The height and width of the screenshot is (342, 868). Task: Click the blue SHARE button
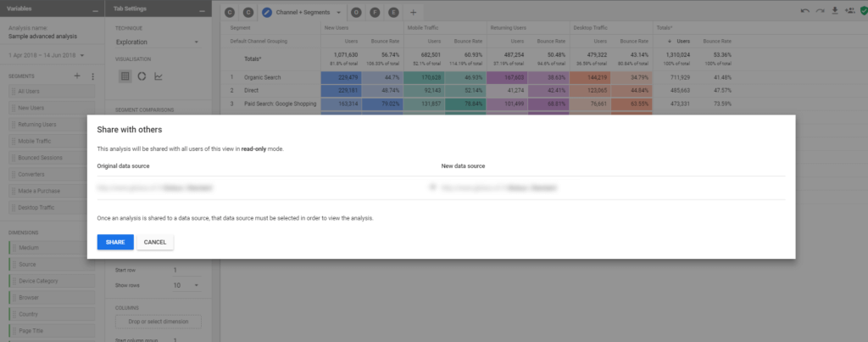(x=115, y=243)
